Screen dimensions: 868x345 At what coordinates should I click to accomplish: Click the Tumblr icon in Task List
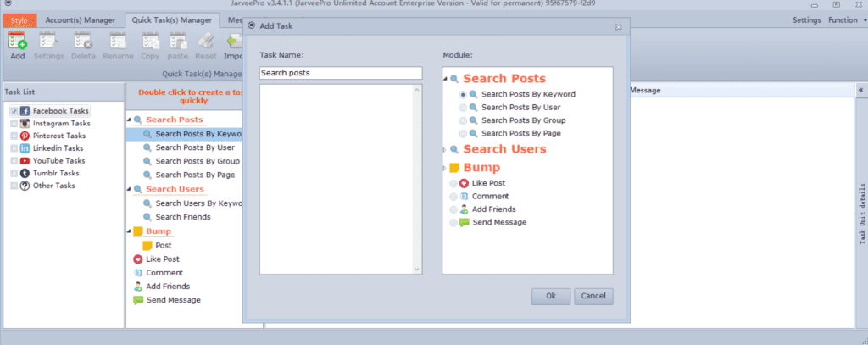(25, 173)
